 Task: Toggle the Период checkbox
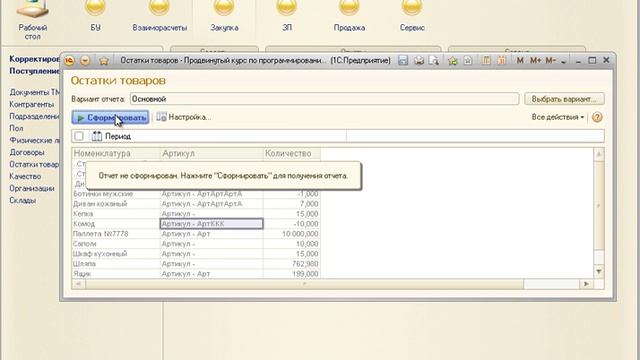click(79, 136)
